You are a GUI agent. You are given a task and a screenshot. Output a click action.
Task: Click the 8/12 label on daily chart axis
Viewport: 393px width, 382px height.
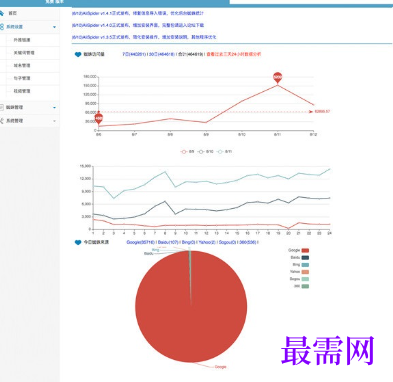[313, 135]
